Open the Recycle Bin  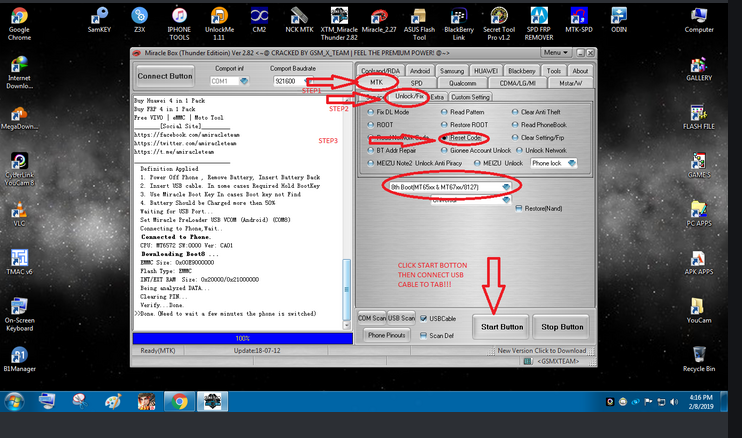pos(699,359)
